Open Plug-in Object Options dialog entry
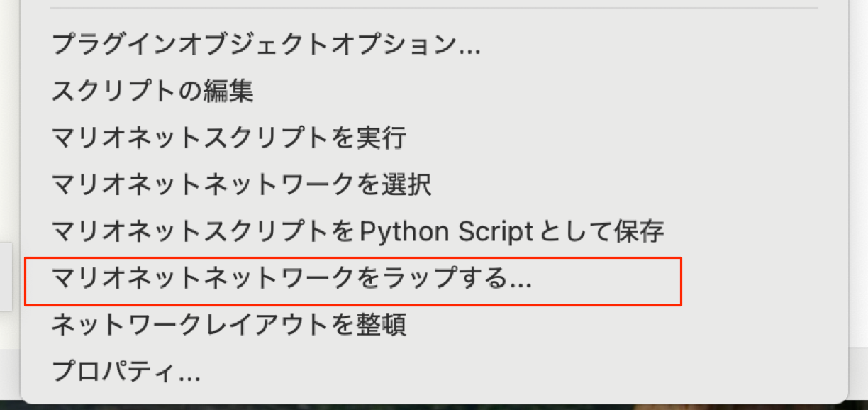868x410 pixels. tap(266, 46)
